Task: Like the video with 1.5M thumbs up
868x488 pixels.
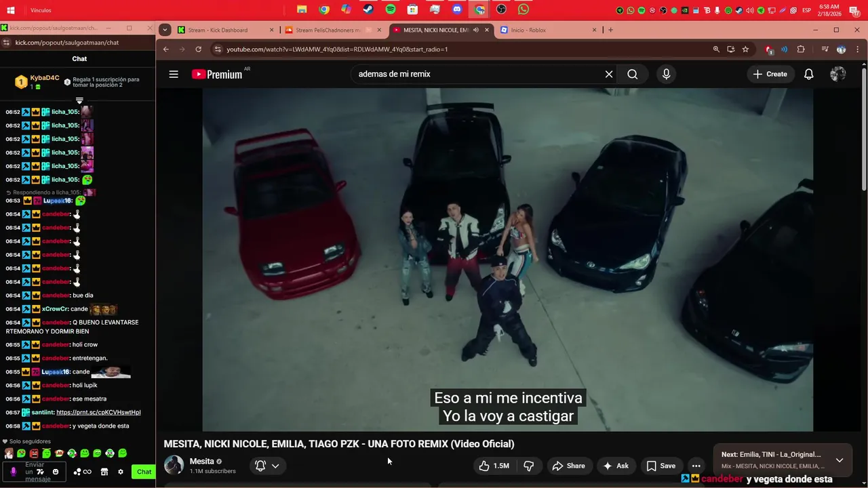Action: (493, 466)
